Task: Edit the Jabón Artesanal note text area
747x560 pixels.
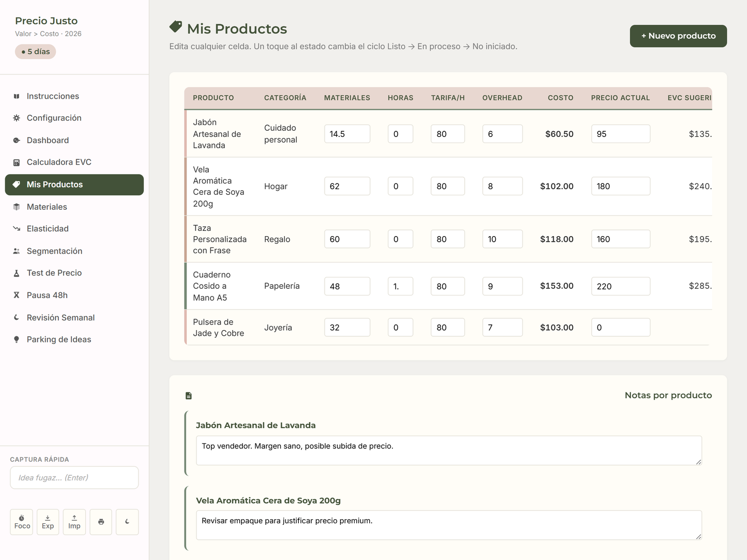Action: [x=449, y=450]
